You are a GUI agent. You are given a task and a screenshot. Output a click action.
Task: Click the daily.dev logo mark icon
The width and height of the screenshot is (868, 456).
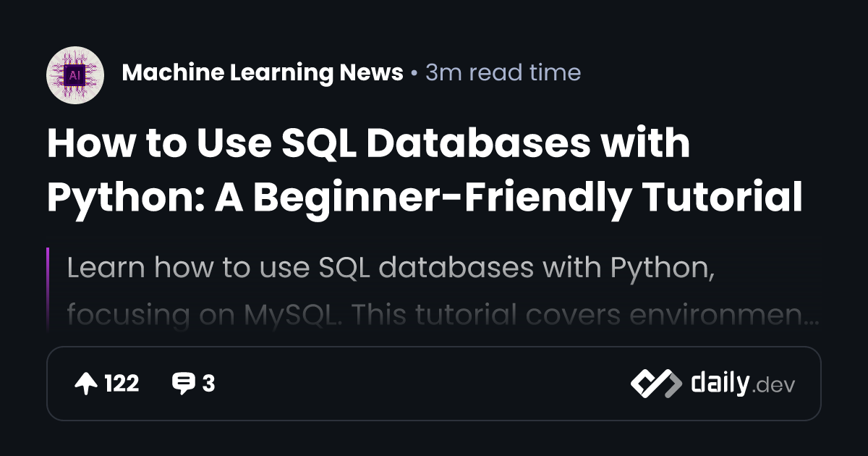[656, 384]
